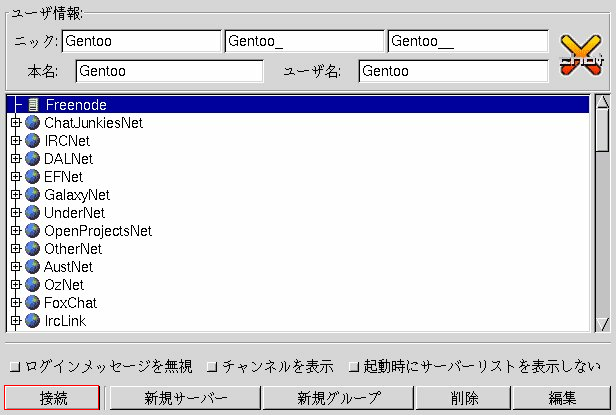
Task: Select the AustNet network name
Action: (x=68, y=266)
